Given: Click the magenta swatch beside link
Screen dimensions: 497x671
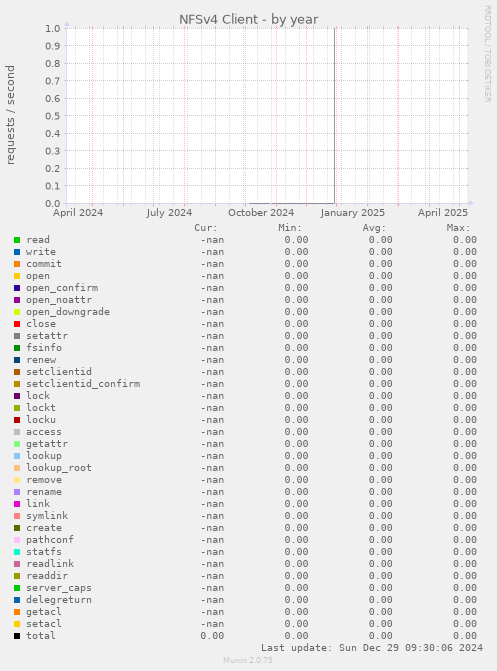Looking at the screenshot, I should click(17, 504).
